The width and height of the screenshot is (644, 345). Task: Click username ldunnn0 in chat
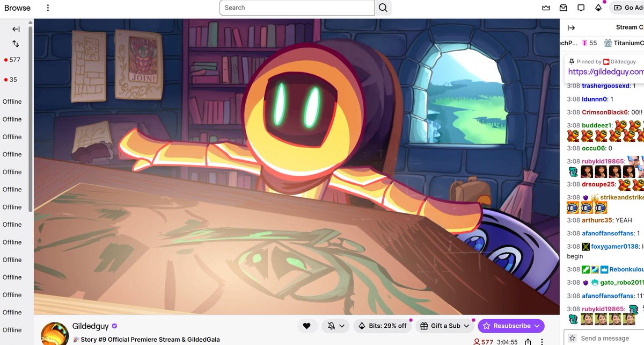(594, 99)
